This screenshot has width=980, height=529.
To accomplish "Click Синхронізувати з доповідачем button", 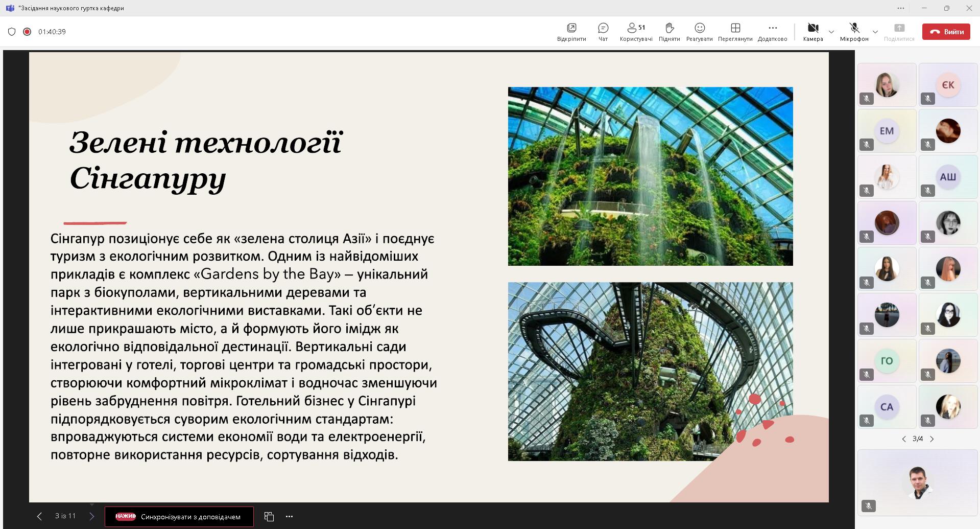I will coord(179,517).
